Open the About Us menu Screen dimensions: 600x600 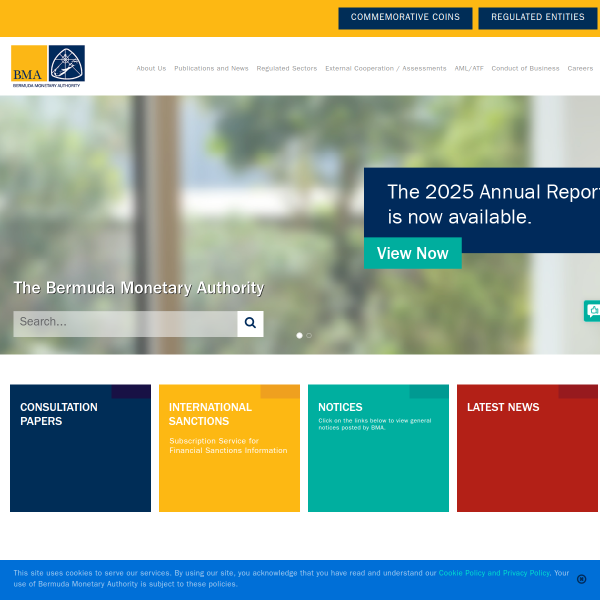tap(151, 68)
